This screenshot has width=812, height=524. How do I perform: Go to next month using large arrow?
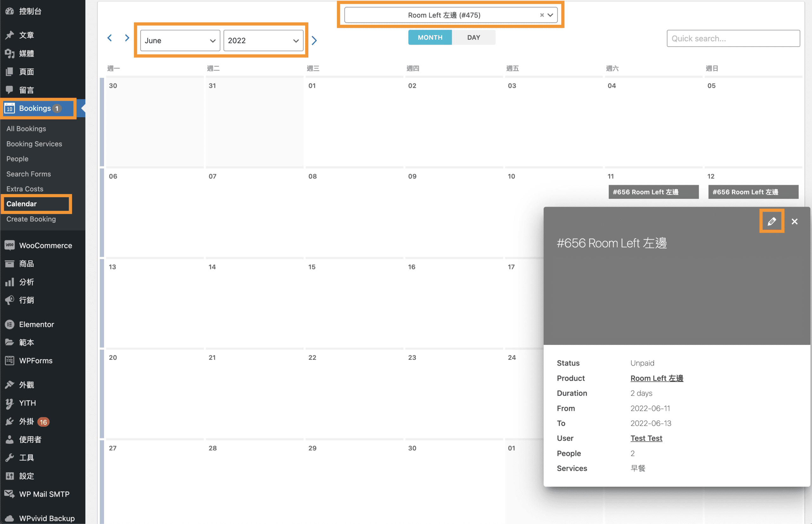pos(314,41)
